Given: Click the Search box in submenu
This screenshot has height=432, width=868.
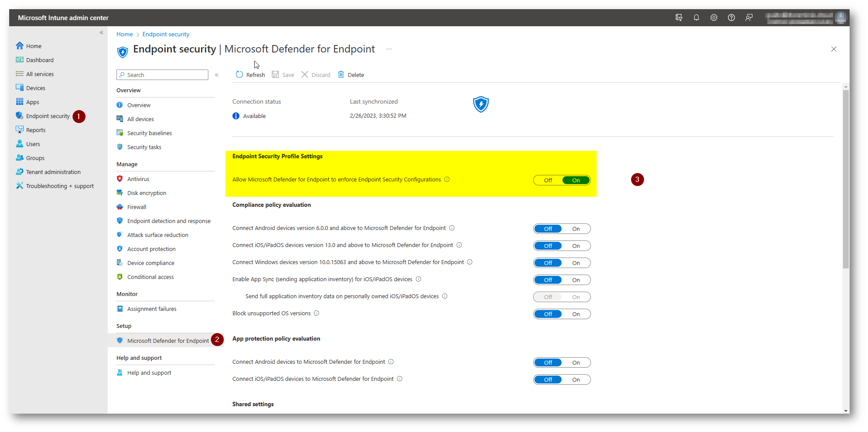Looking at the screenshot, I should (162, 75).
